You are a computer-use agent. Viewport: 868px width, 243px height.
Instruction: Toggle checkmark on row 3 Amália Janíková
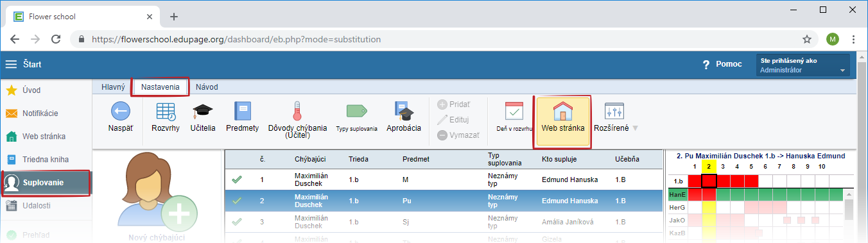(237, 222)
